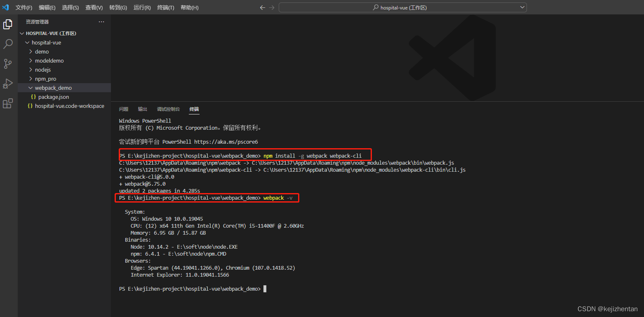Click the npm install -g webpack command text
This screenshot has width=644, height=317.
coord(313,156)
